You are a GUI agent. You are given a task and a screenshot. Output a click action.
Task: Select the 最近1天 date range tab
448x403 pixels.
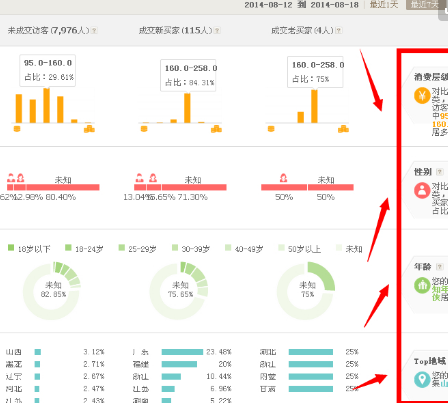coord(384,5)
